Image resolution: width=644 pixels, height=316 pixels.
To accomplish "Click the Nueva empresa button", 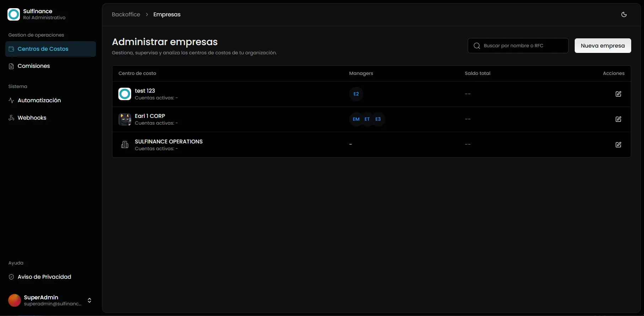I will pyautogui.click(x=602, y=46).
